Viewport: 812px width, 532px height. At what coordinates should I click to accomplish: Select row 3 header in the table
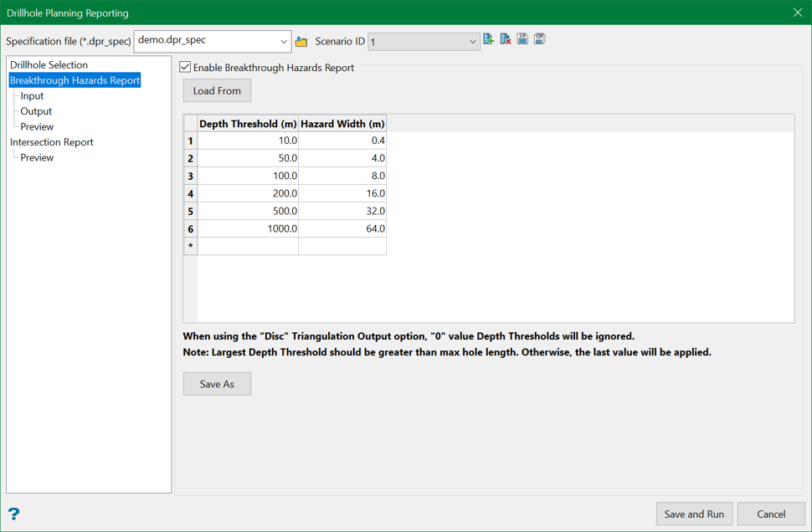click(x=191, y=176)
